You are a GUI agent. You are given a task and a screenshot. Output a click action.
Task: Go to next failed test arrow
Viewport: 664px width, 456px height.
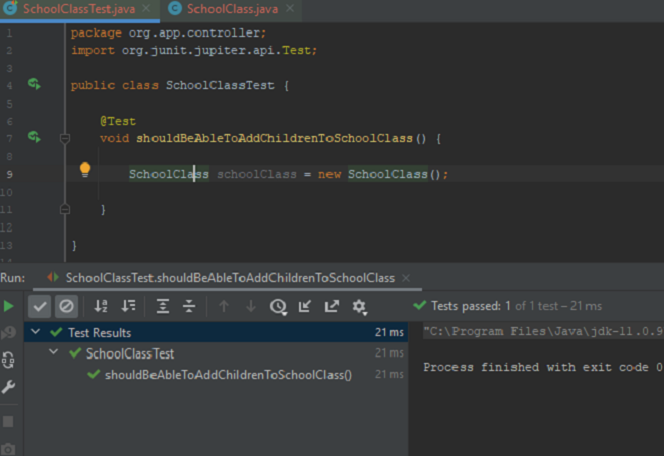coord(251,306)
